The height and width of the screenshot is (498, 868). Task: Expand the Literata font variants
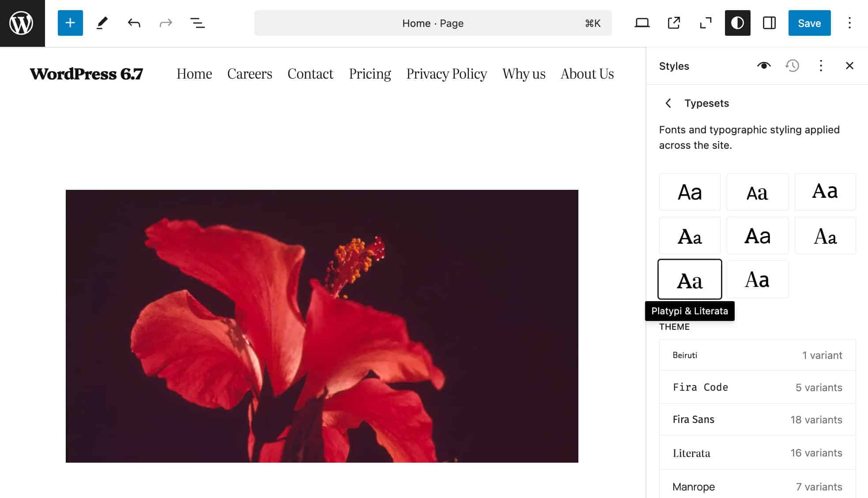click(757, 453)
